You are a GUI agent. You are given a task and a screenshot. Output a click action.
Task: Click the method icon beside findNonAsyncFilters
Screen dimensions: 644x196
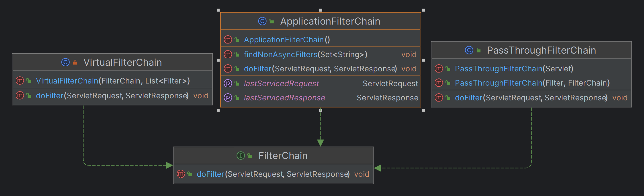(x=228, y=54)
